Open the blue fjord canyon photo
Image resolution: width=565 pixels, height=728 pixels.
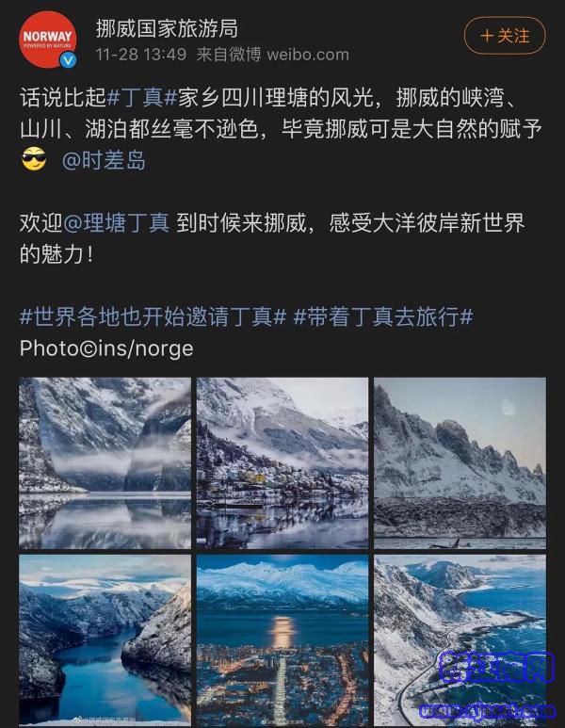(105, 640)
